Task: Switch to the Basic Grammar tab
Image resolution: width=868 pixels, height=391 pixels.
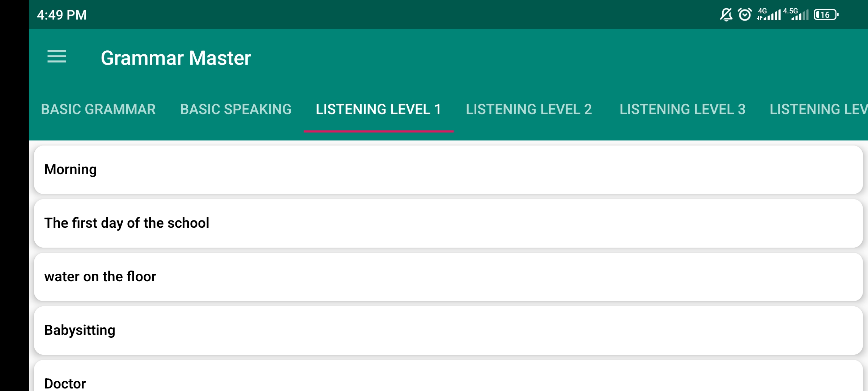Action: (98, 109)
